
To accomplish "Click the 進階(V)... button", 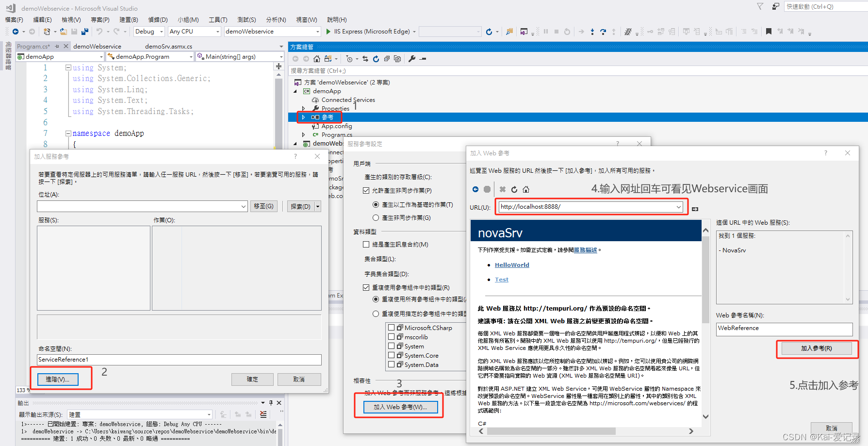I will coord(58,379).
